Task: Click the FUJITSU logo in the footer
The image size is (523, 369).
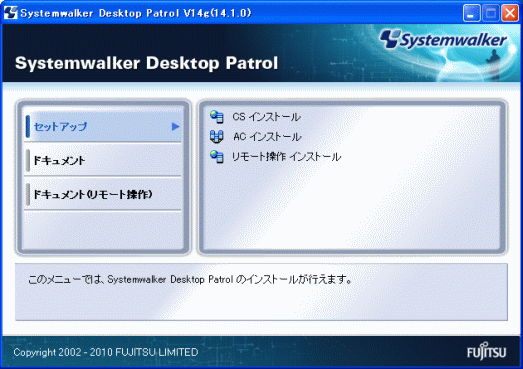Action: tap(486, 351)
